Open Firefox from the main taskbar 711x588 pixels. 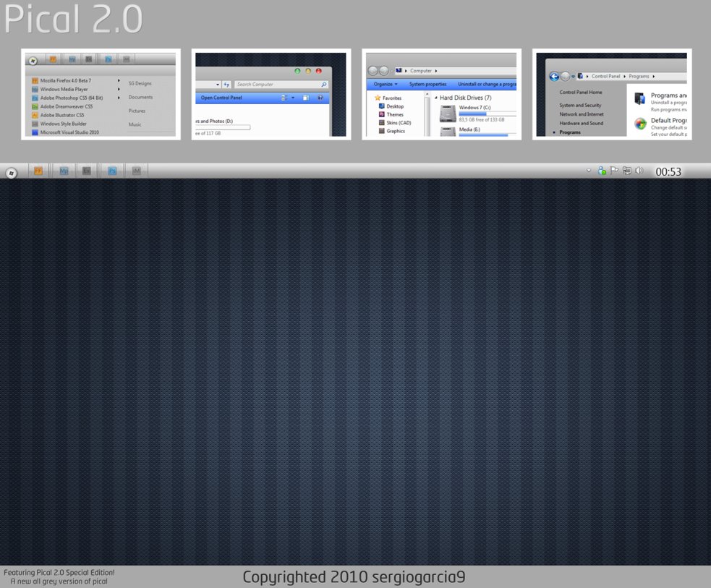pyautogui.click(x=39, y=171)
